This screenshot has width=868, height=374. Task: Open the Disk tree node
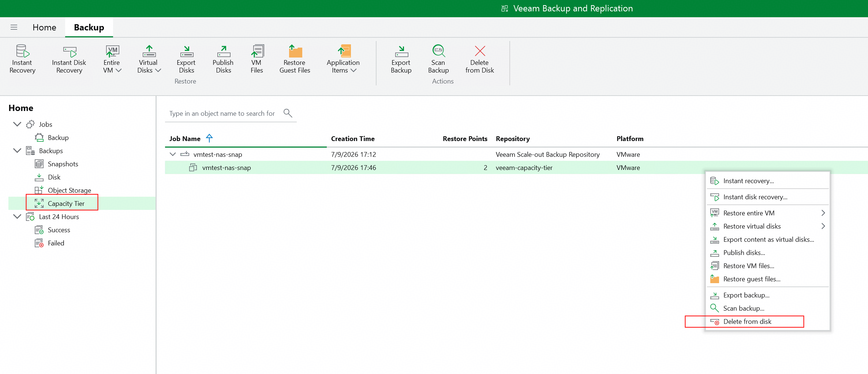[54, 177]
